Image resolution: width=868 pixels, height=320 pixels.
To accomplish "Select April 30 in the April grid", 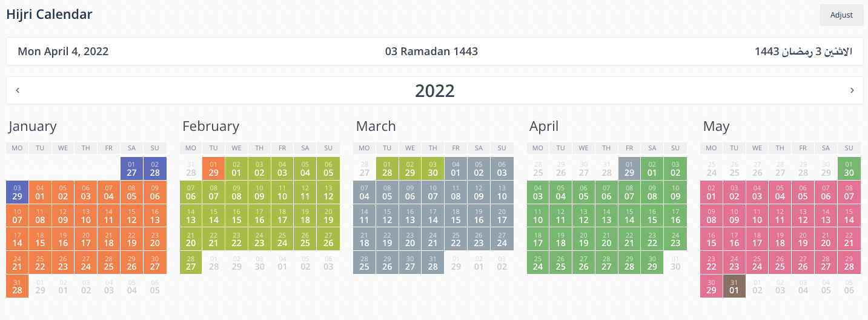I will [x=652, y=262].
